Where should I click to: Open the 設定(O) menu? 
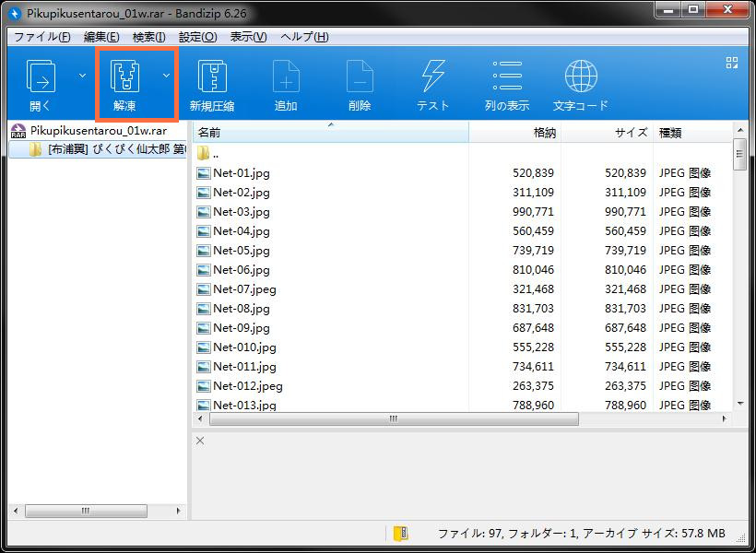click(x=197, y=37)
